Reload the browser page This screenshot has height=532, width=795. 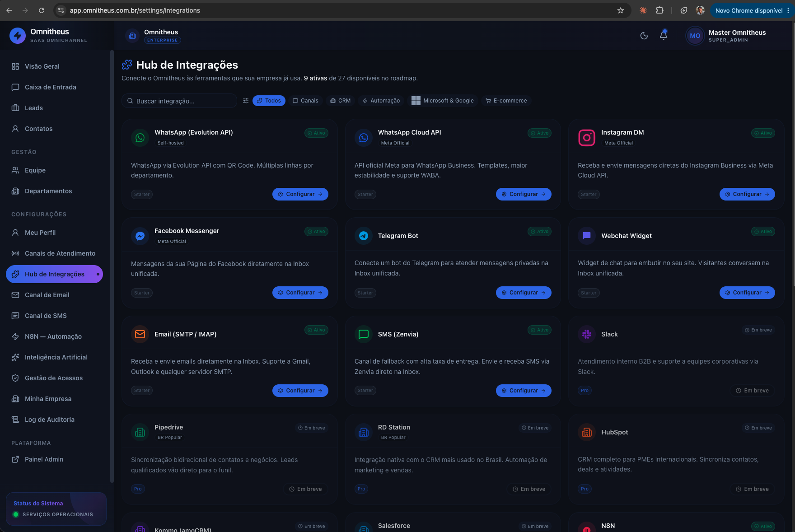(x=42, y=10)
